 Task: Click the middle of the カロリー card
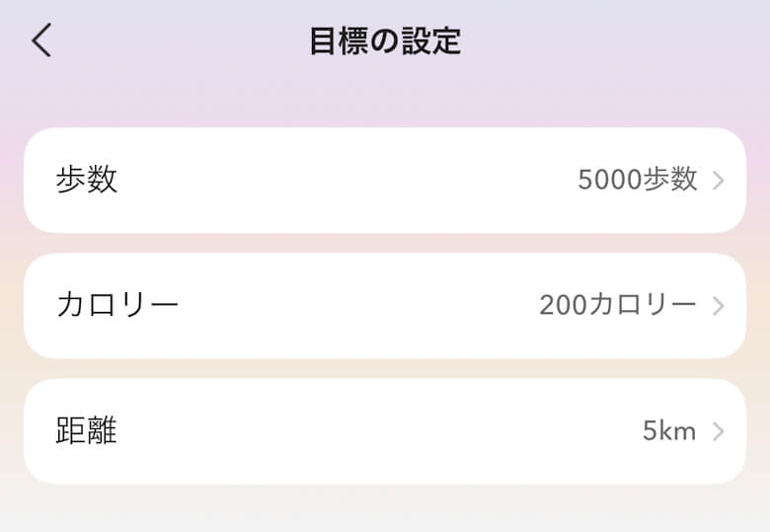pyautogui.click(x=384, y=306)
